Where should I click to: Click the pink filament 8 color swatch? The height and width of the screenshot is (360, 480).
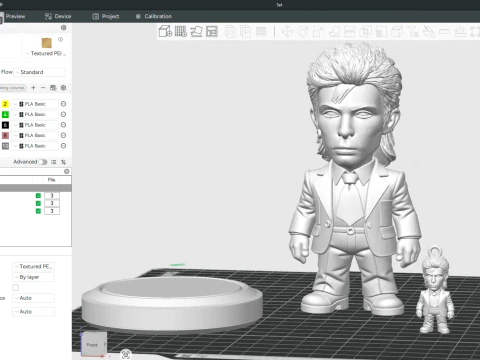[x=5, y=135]
